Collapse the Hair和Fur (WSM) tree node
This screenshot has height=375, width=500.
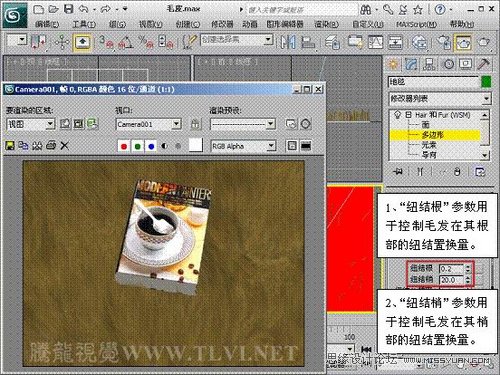pyautogui.click(x=408, y=115)
